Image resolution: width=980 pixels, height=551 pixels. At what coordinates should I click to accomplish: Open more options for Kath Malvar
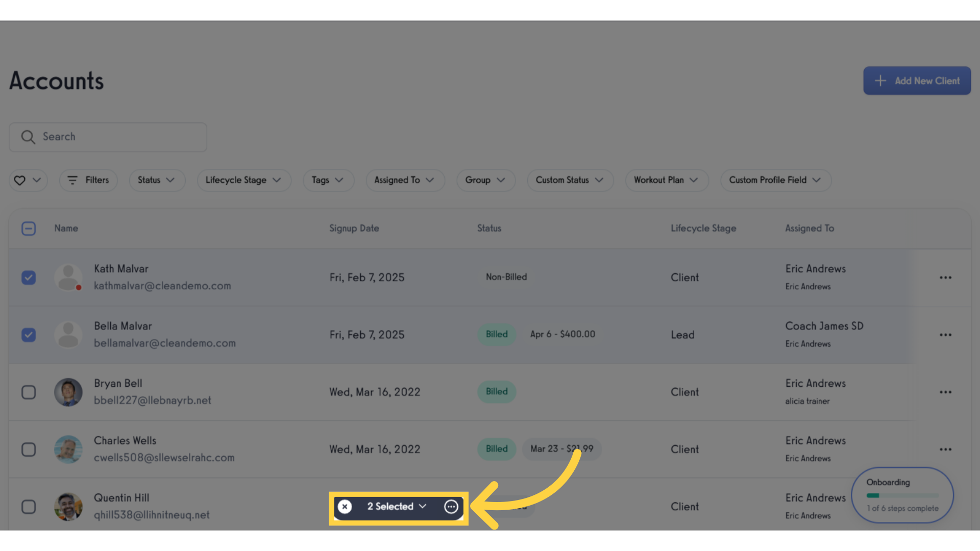click(945, 278)
